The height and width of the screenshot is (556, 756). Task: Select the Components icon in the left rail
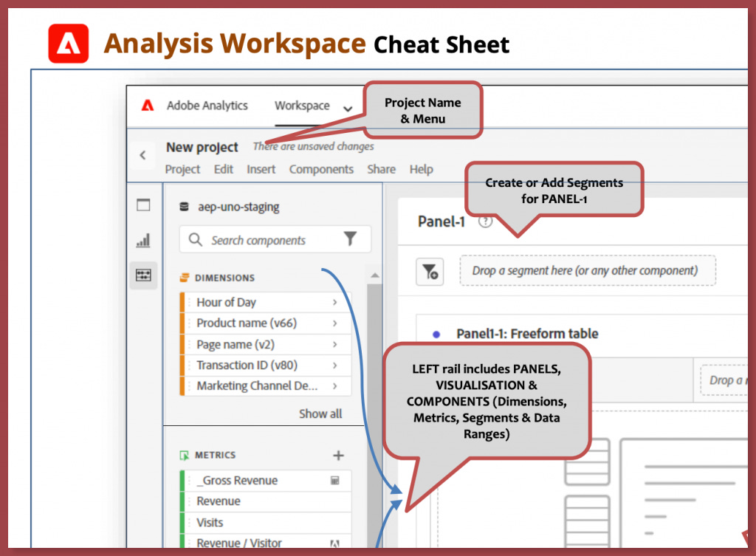(x=142, y=275)
